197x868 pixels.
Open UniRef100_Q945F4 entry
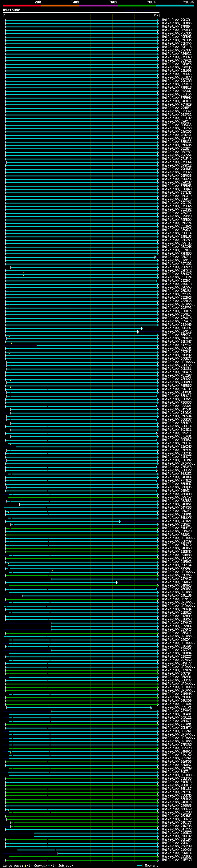(x=177, y=108)
